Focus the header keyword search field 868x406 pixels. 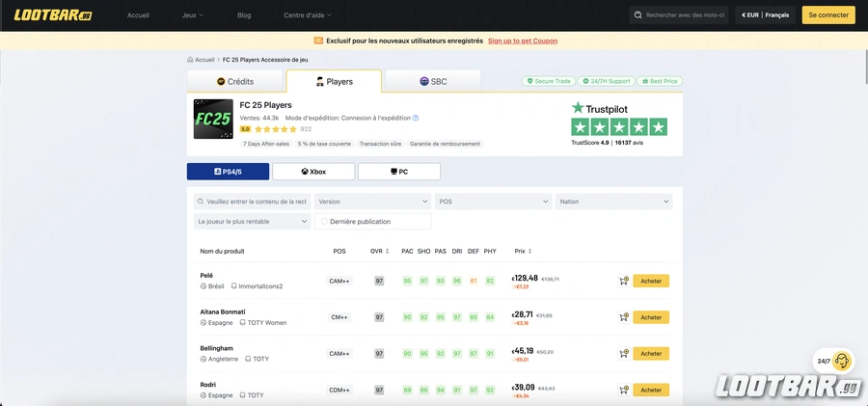click(685, 15)
